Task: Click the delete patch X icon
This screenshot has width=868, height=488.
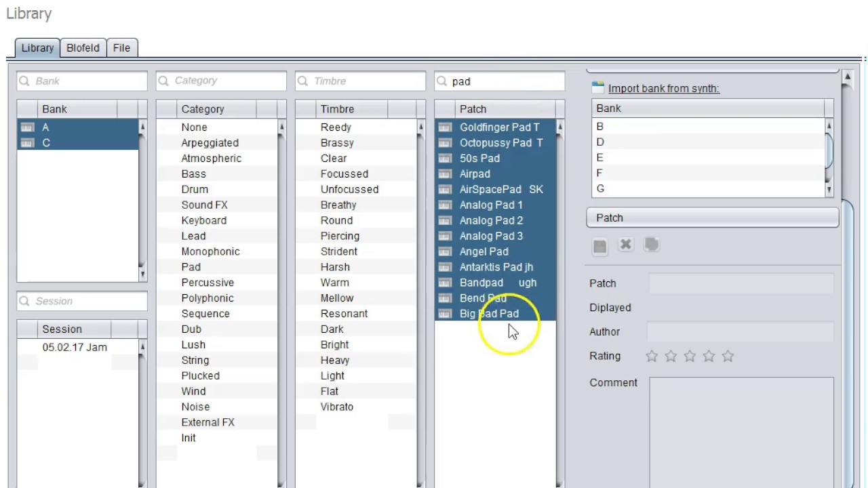Action: (626, 245)
